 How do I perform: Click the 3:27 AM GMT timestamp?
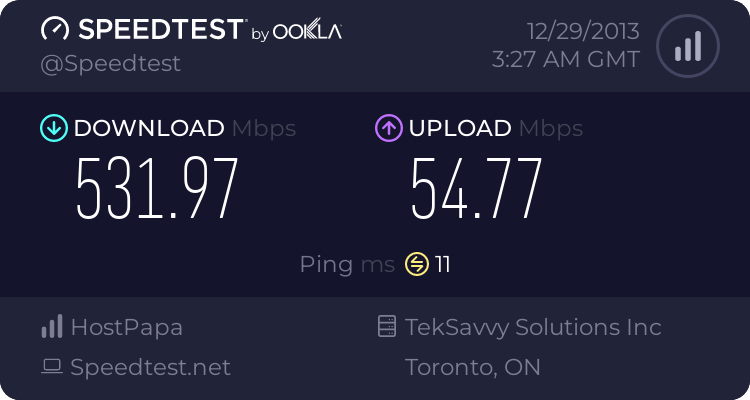[565, 59]
